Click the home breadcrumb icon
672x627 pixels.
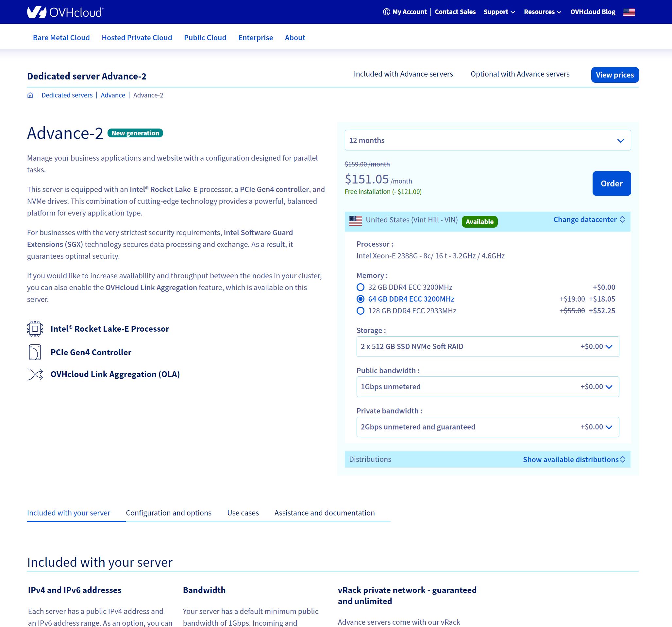(30, 95)
